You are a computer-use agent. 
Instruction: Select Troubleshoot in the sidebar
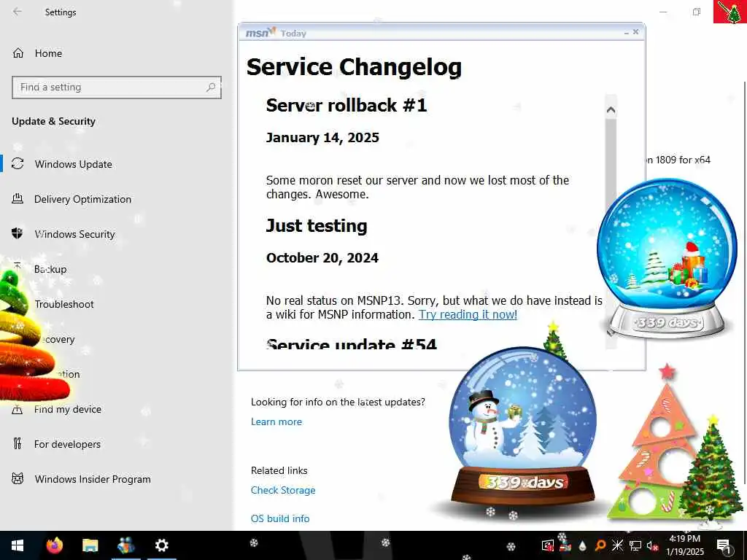pos(64,304)
